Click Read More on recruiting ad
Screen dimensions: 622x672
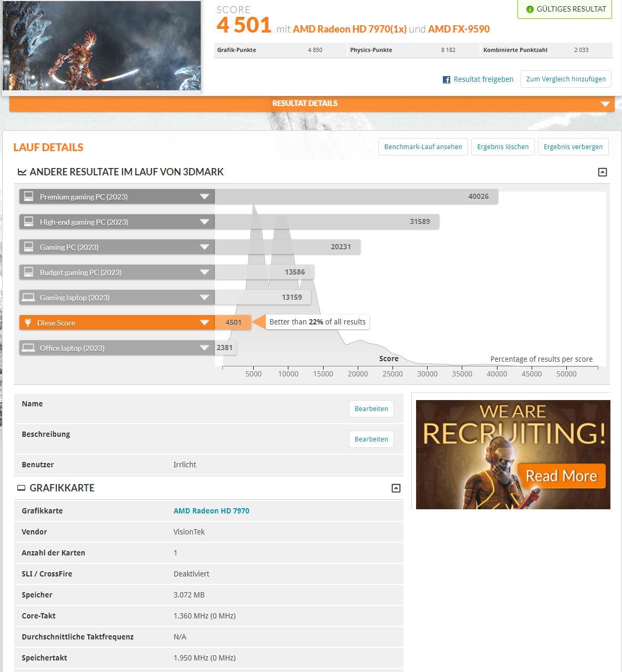click(562, 476)
